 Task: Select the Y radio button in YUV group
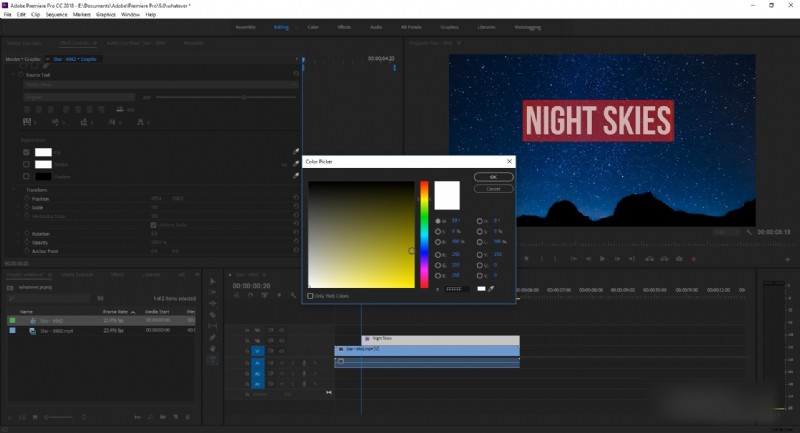tap(480, 254)
